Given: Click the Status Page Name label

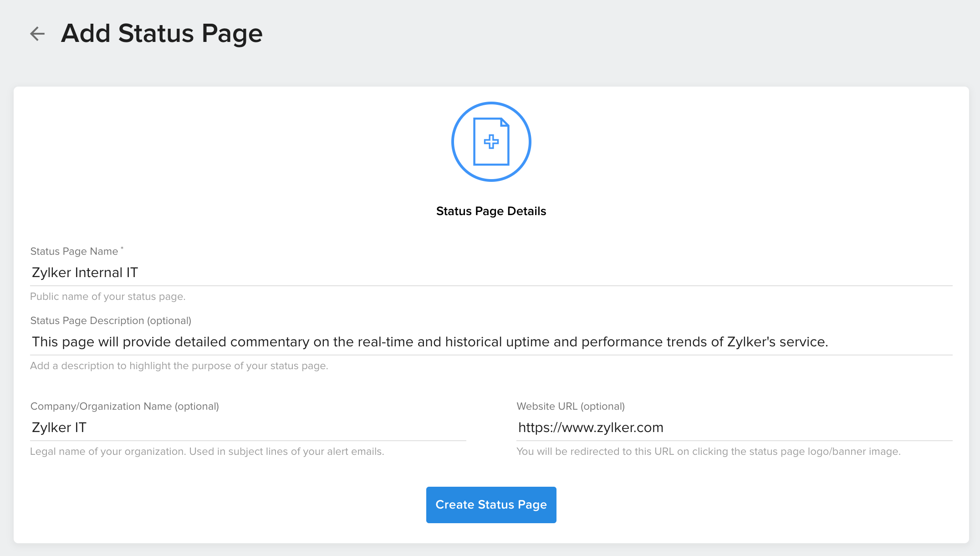Looking at the screenshot, I should tap(74, 252).
